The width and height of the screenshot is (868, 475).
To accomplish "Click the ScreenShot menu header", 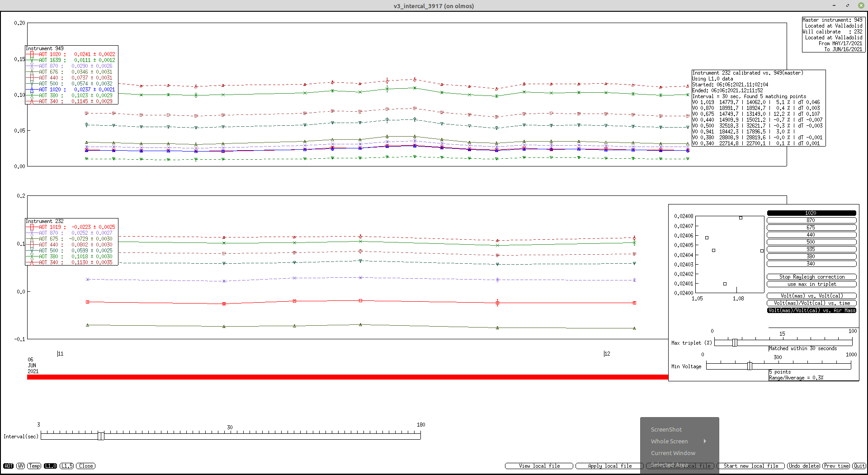I will click(x=666, y=430).
